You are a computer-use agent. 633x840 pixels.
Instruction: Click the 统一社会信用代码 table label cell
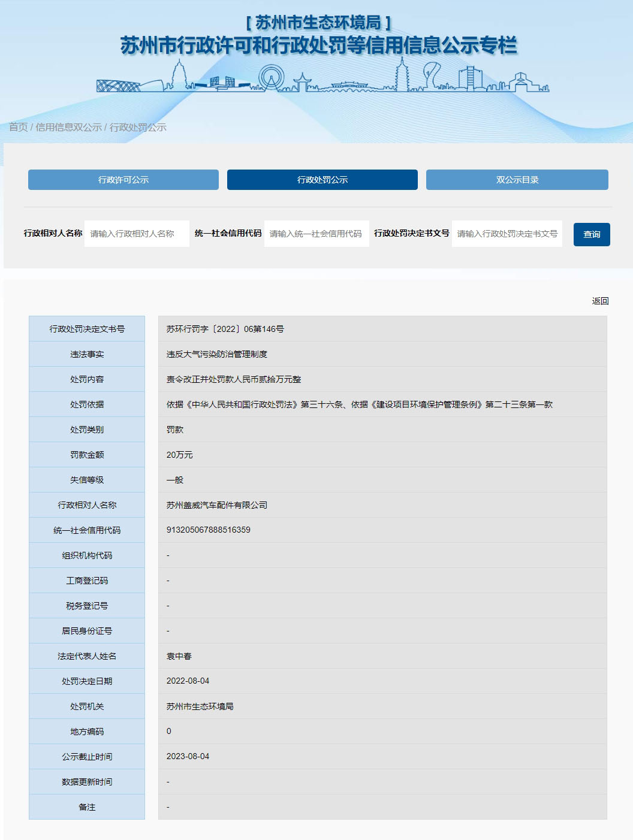point(87,530)
